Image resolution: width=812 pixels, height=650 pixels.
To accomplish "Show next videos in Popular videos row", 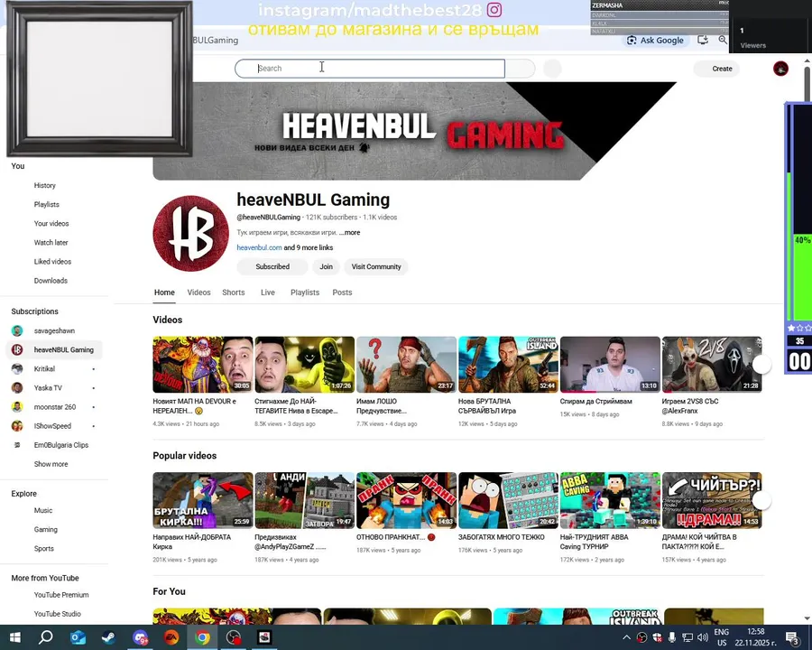I will point(761,500).
